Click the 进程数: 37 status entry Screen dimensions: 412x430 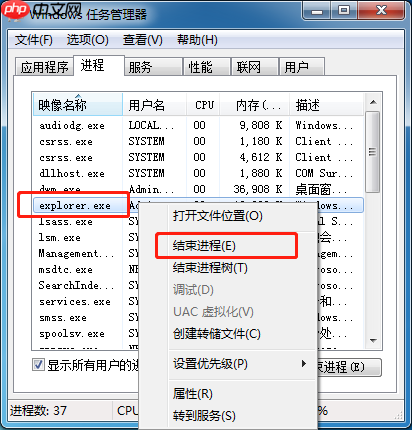(38, 411)
